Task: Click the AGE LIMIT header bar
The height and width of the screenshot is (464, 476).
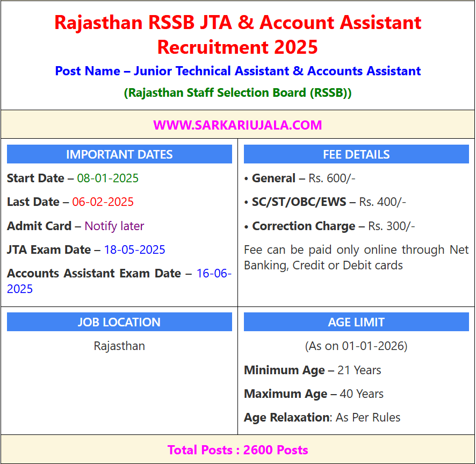Action: [x=356, y=322]
